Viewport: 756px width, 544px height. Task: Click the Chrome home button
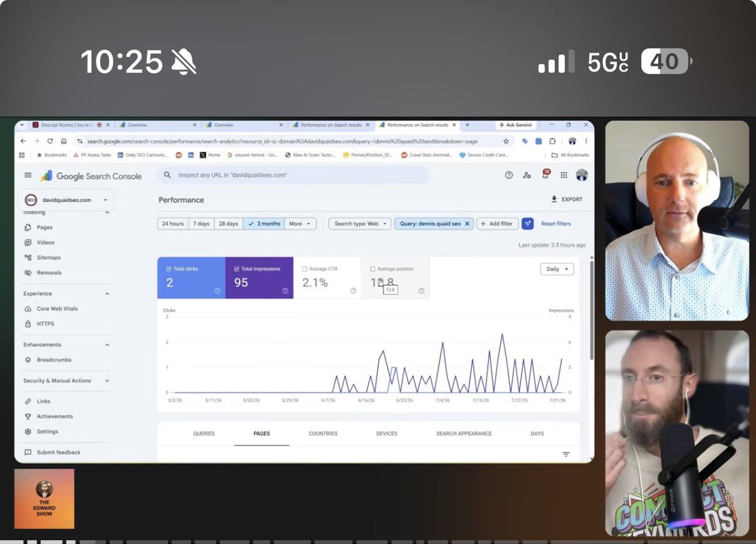(x=62, y=141)
